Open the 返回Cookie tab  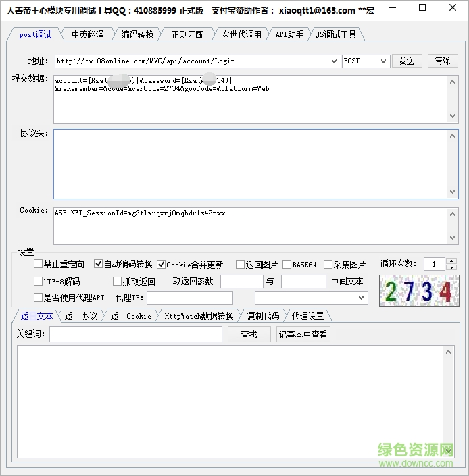click(130, 317)
